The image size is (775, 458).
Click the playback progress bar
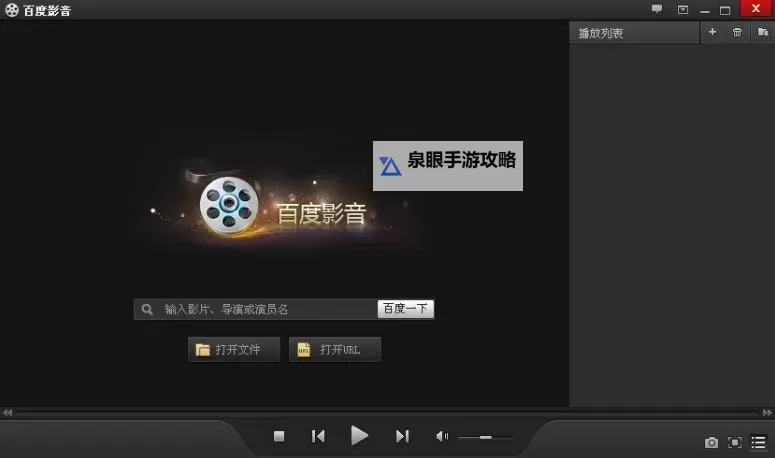pos(387,412)
